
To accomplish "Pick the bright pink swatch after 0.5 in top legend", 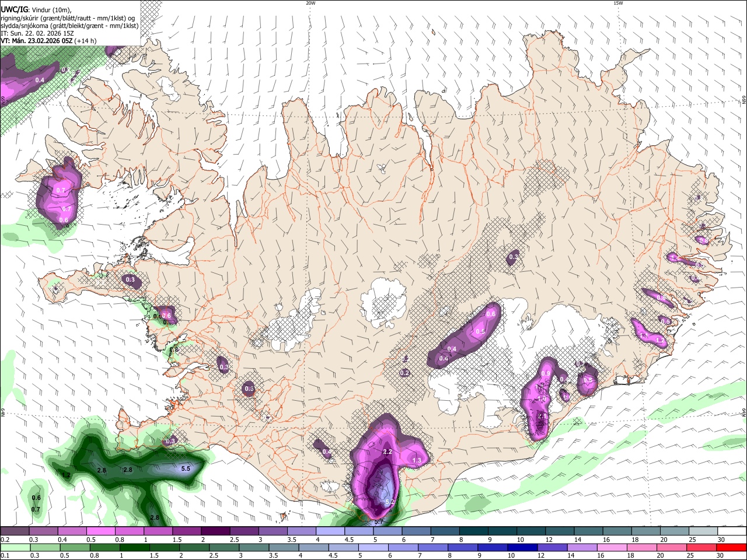I will coord(100,531).
